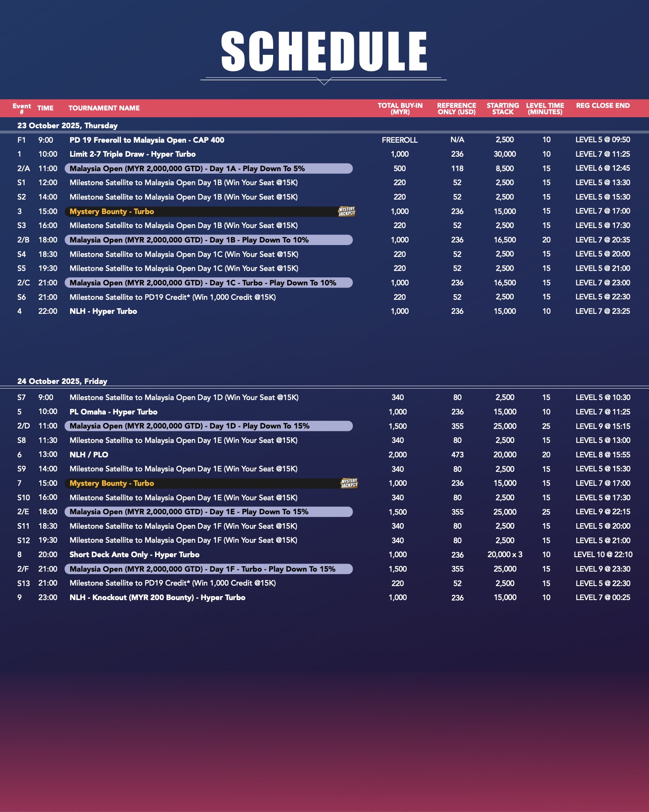
Task: Click the 473 USD reference value
Action: click(457, 455)
